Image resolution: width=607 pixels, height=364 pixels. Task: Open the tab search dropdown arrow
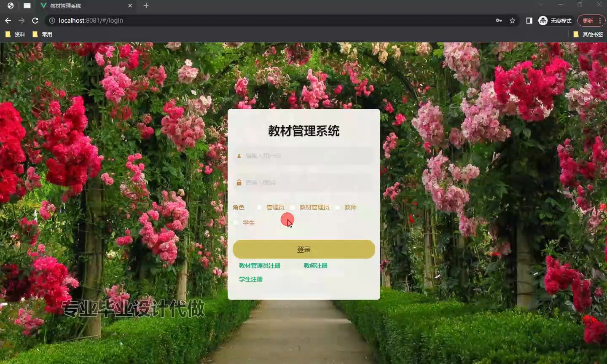[x=541, y=5]
